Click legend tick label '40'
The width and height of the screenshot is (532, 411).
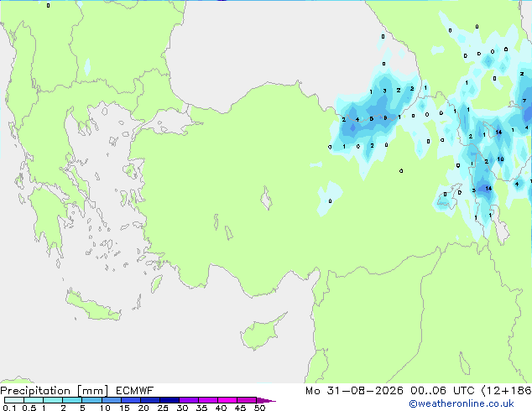222,408
